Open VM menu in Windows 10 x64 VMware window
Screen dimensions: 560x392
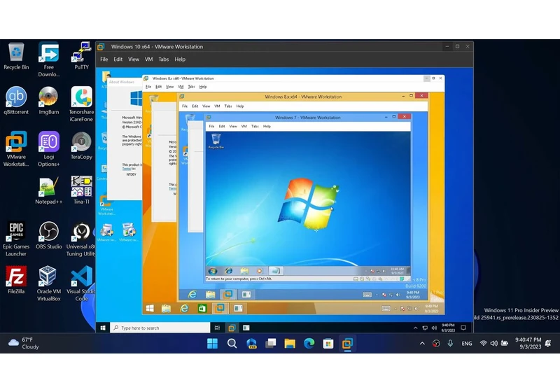(x=149, y=59)
